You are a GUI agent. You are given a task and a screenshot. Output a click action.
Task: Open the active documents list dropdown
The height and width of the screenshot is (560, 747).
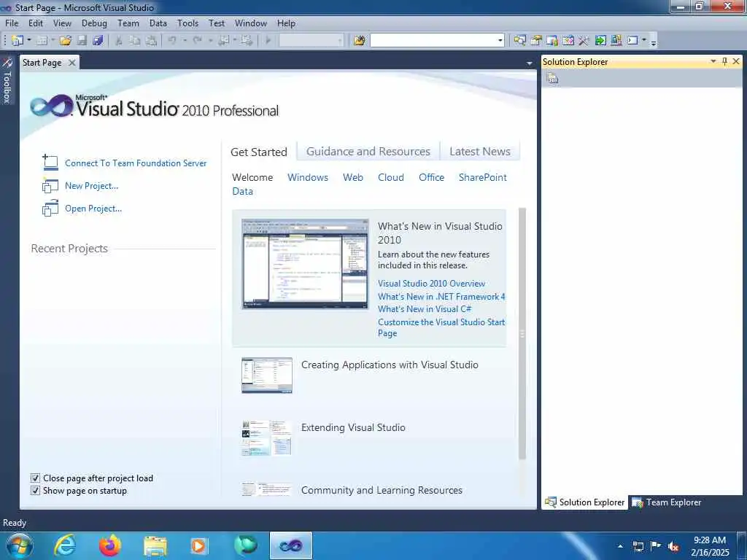click(530, 63)
